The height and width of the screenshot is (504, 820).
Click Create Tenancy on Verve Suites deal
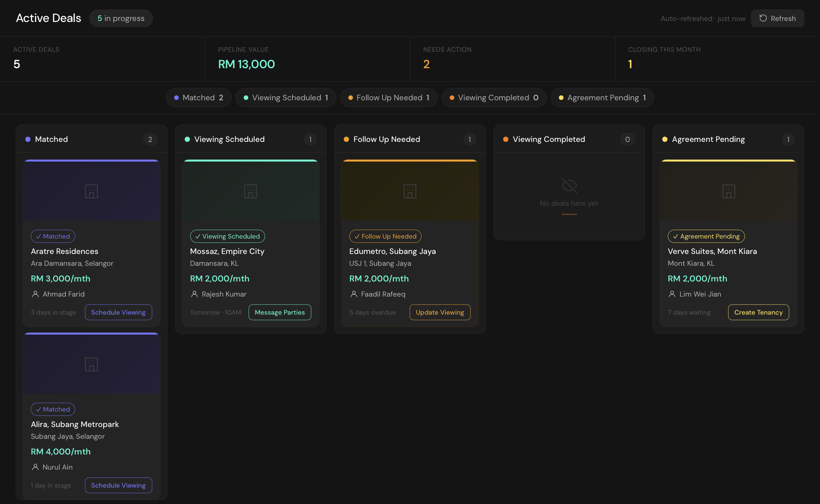[758, 312]
